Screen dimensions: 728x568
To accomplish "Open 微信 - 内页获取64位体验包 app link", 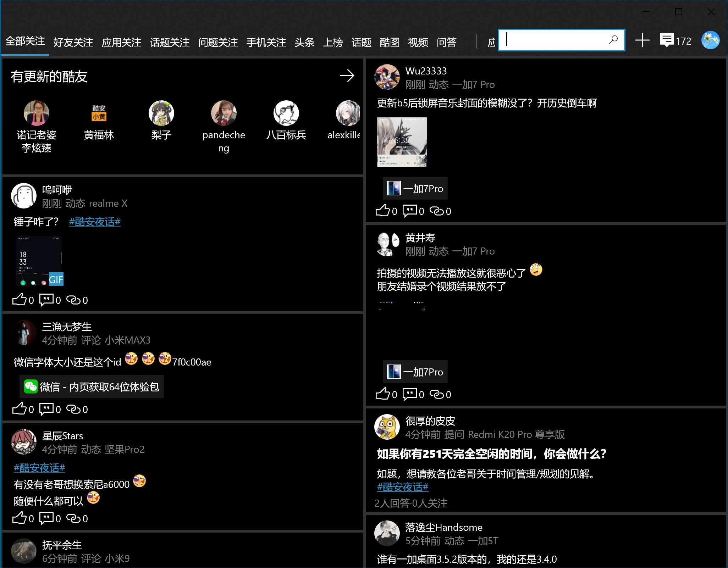I will tap(92, 387).
